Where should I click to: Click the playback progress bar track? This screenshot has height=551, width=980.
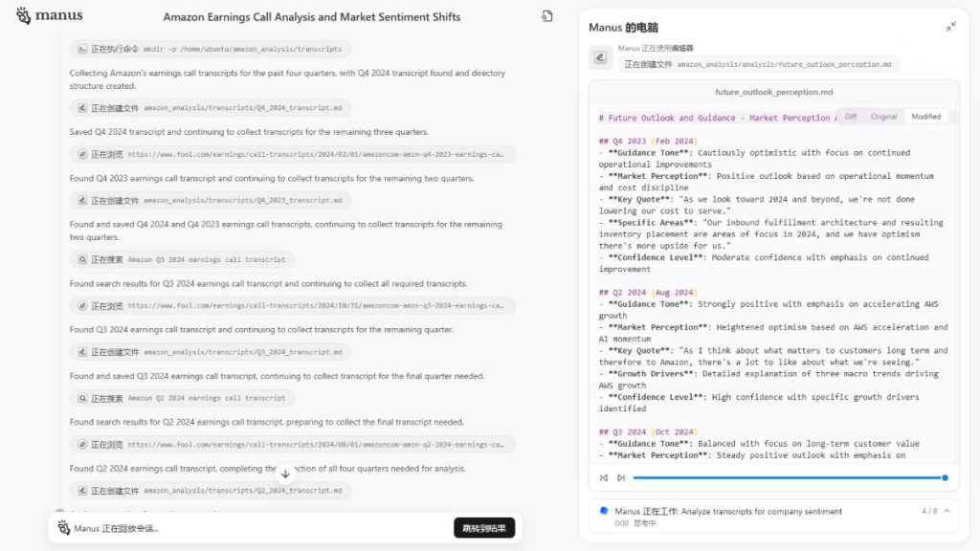[788, 478]
